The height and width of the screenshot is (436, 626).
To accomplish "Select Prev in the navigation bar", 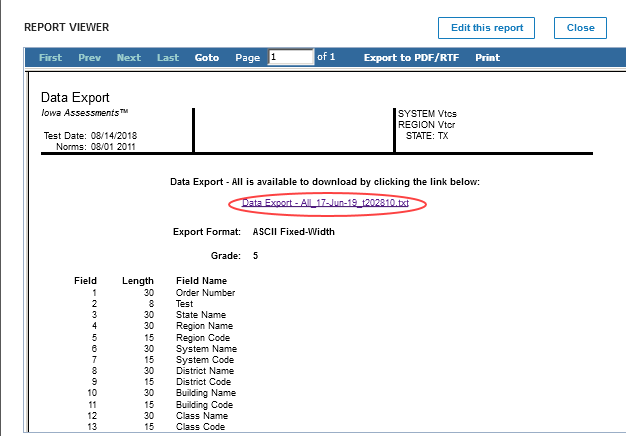I will click(x=90, y=58).
